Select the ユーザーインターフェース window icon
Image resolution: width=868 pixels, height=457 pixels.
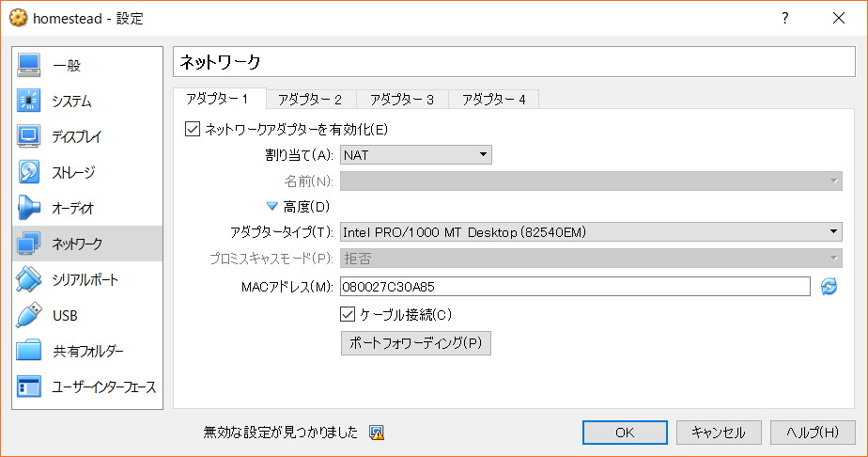click(x=28, y=386)
